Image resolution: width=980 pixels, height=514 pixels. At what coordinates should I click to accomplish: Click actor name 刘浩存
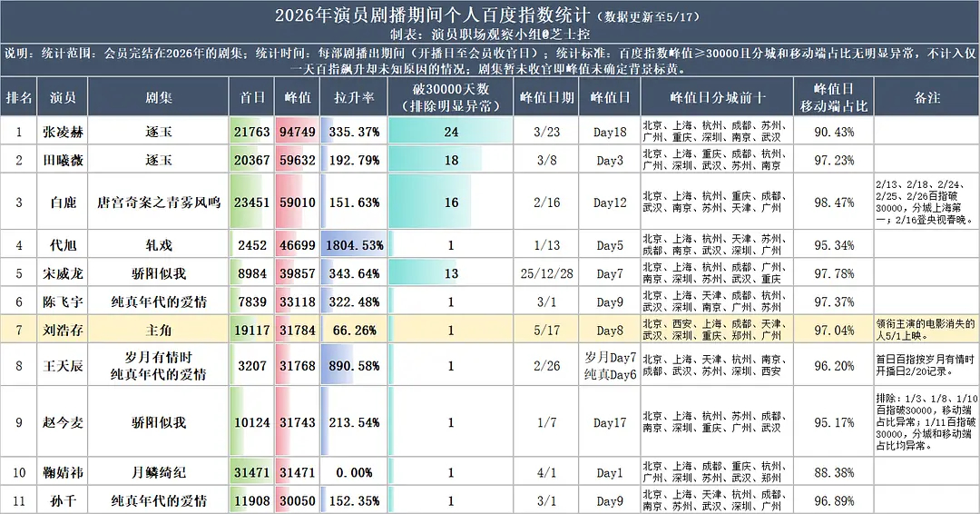(x=64, y=331)
